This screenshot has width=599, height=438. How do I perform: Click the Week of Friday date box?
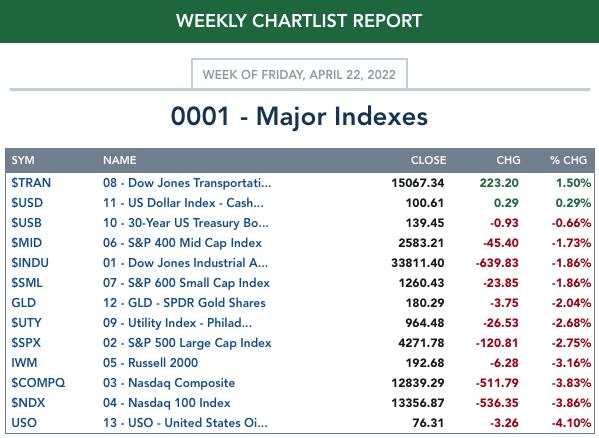299,74
